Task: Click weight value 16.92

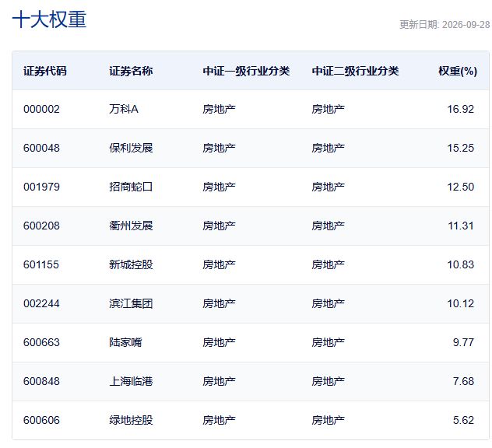Action: (460, 109)
